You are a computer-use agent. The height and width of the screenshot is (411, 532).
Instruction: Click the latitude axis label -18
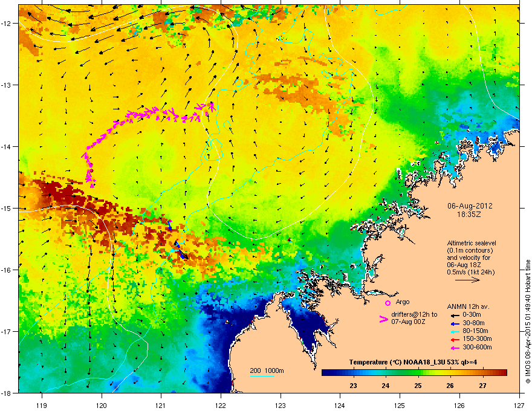(6, 393)
